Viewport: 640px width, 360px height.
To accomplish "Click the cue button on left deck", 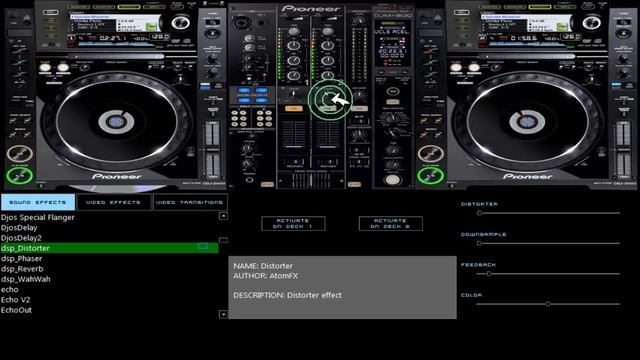I will tap(19, 154).
